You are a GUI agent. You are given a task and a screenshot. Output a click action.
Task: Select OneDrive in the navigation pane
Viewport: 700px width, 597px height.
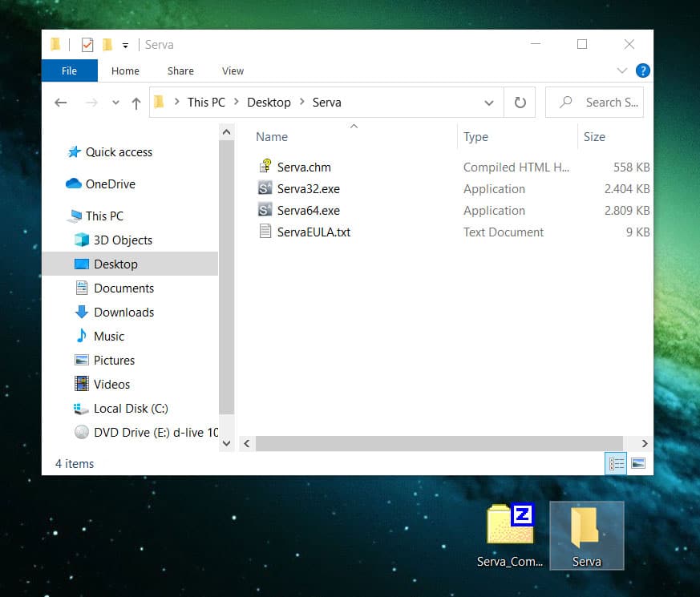(x=111, y=184)
